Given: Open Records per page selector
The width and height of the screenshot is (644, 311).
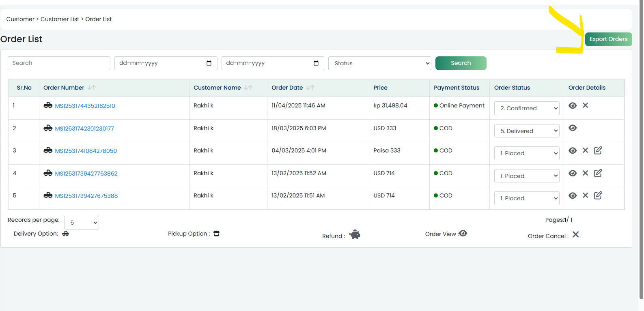Looking at the screenshot, I should (x=82, y=223).
